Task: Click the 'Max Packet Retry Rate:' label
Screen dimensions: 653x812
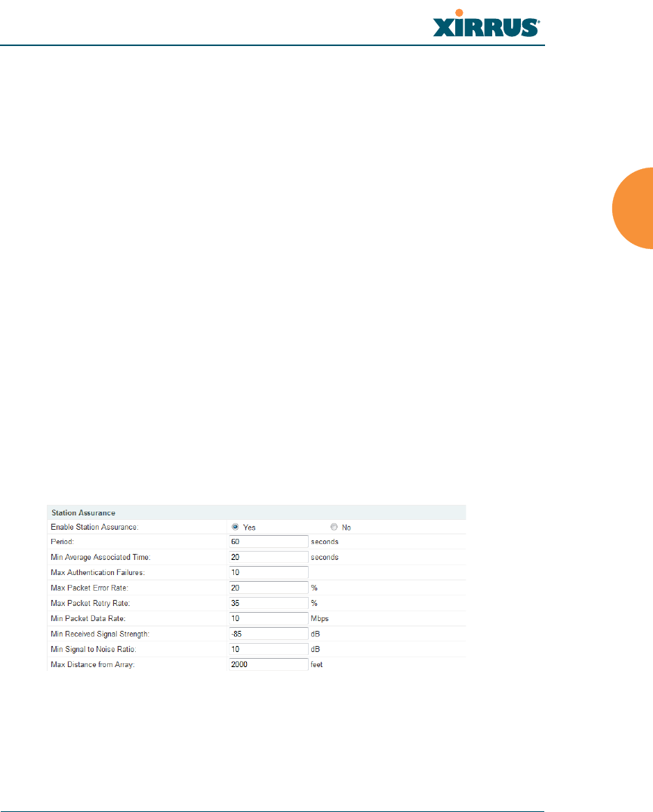Action: pos(90,603)
